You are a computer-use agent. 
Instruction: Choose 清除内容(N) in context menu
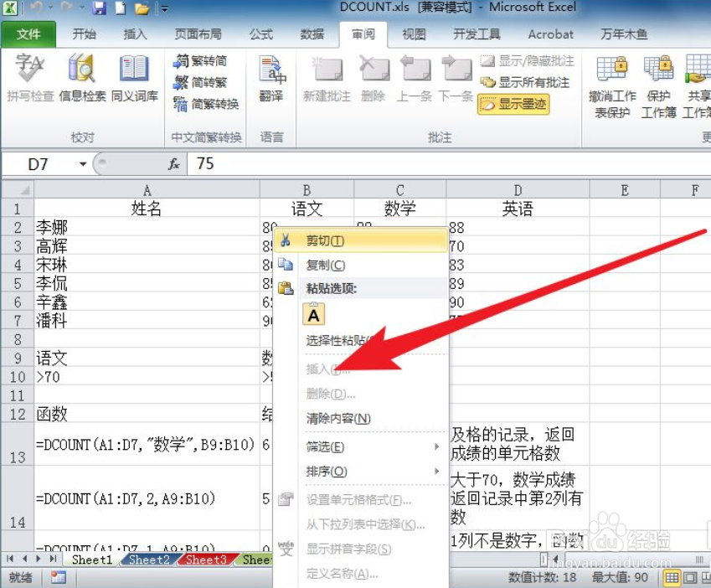[x=361, y=419]
